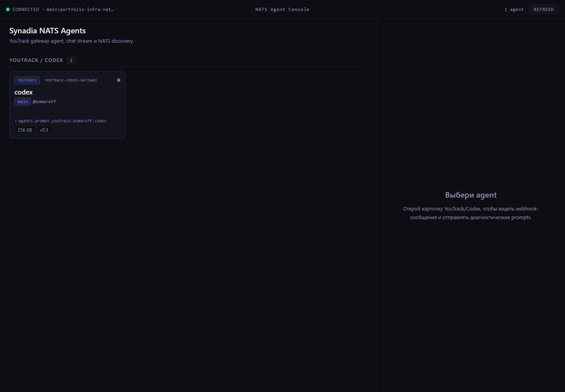The width and height of the screenshot is (565, 392).
Task: Click the main:portfolio-infra-nat… context label
Action: tap(80, 9)
